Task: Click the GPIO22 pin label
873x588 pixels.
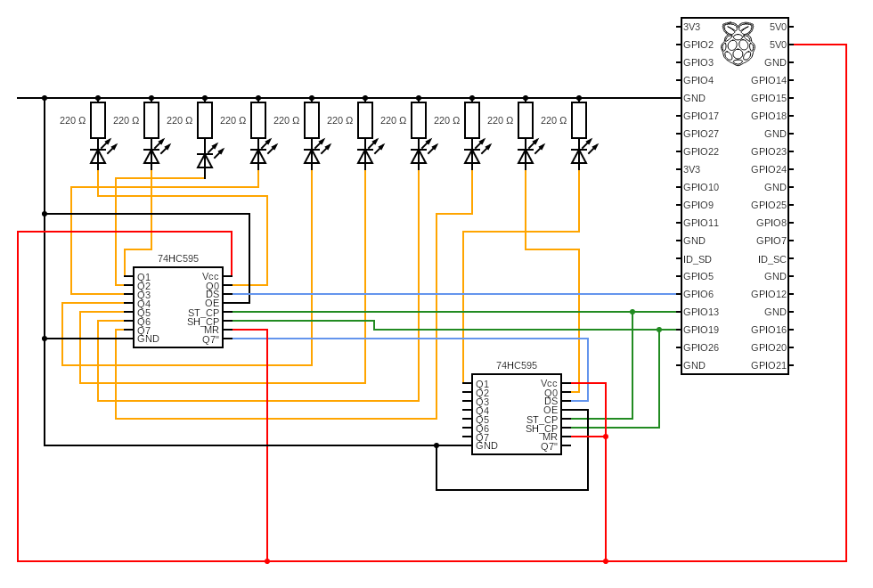Action: click(701, 151)
